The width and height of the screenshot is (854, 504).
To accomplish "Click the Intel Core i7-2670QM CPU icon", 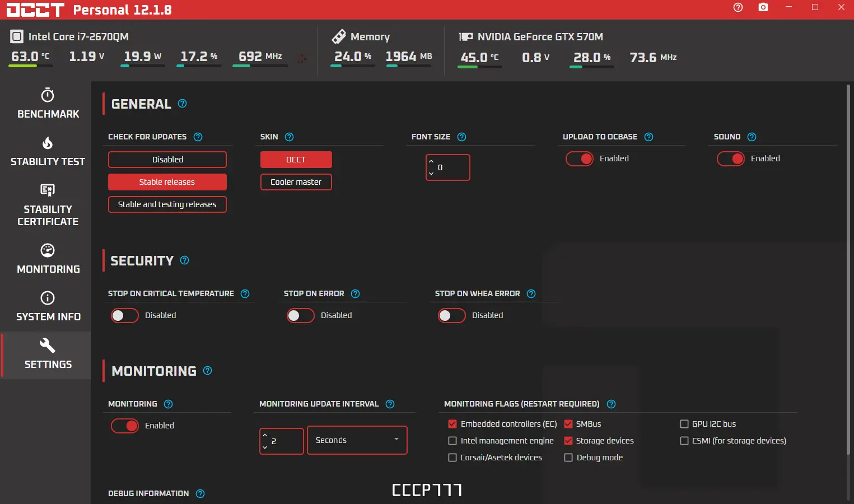I will [17, 37].
